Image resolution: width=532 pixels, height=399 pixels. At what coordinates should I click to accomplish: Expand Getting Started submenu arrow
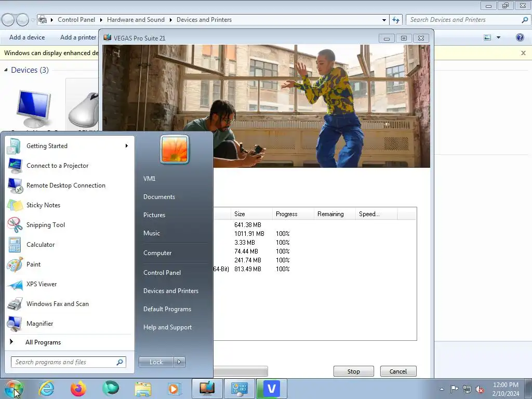[x=127, y=146]
